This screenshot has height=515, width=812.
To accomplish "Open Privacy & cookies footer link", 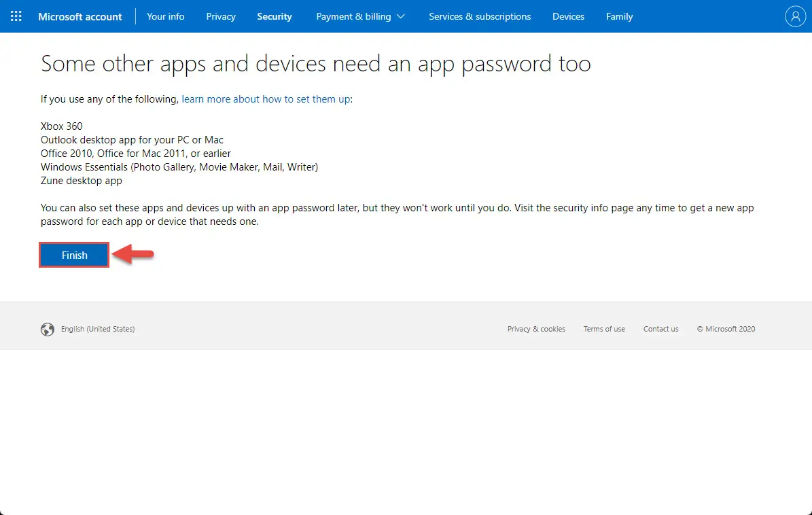I will 536,329.
